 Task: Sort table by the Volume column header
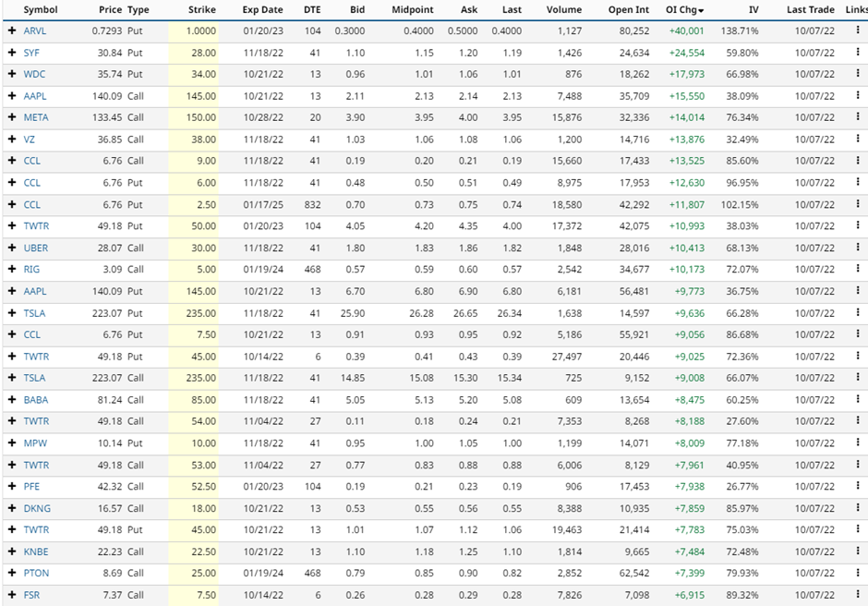(563, 9)
